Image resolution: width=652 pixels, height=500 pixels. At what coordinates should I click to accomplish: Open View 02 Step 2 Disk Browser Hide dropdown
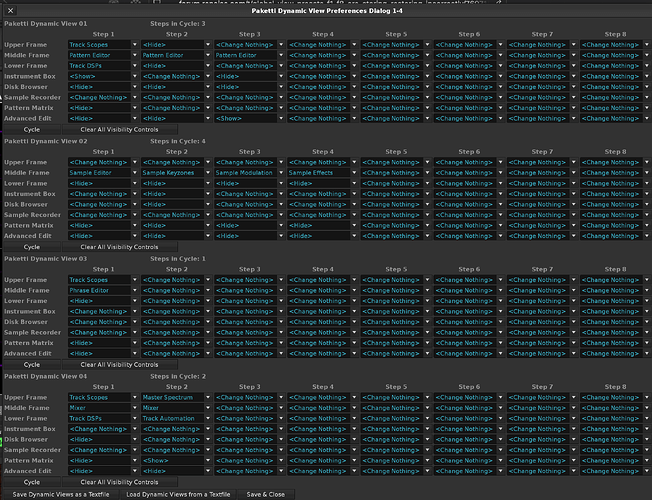(176, 204)
